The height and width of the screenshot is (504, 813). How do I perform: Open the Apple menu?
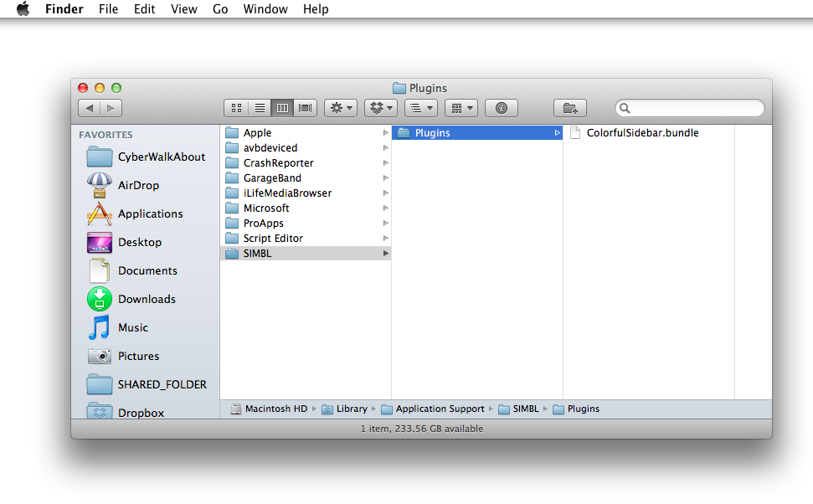(x=23, y=9)
